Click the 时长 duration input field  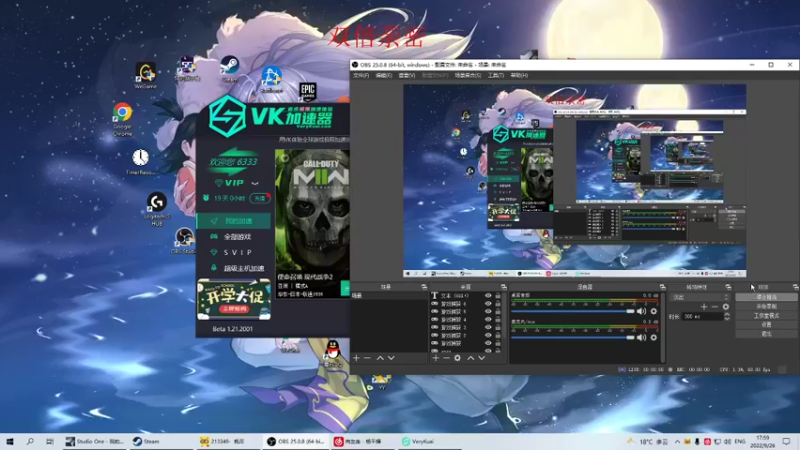coord(703,317)
